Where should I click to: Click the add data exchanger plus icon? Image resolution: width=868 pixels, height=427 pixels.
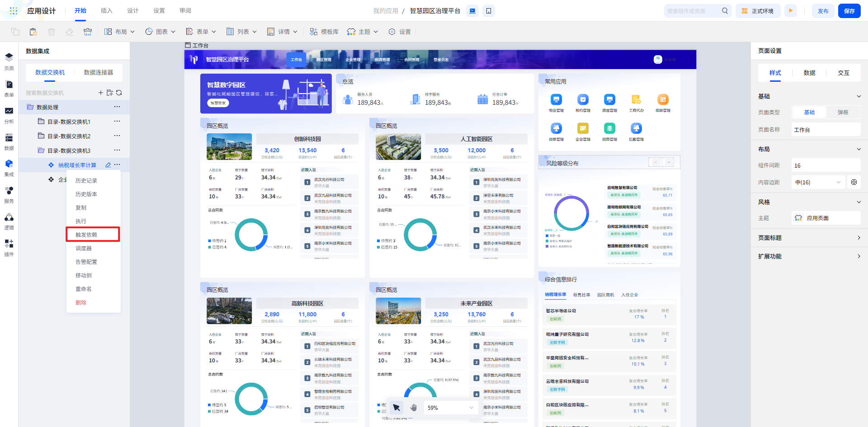point(101,93)
